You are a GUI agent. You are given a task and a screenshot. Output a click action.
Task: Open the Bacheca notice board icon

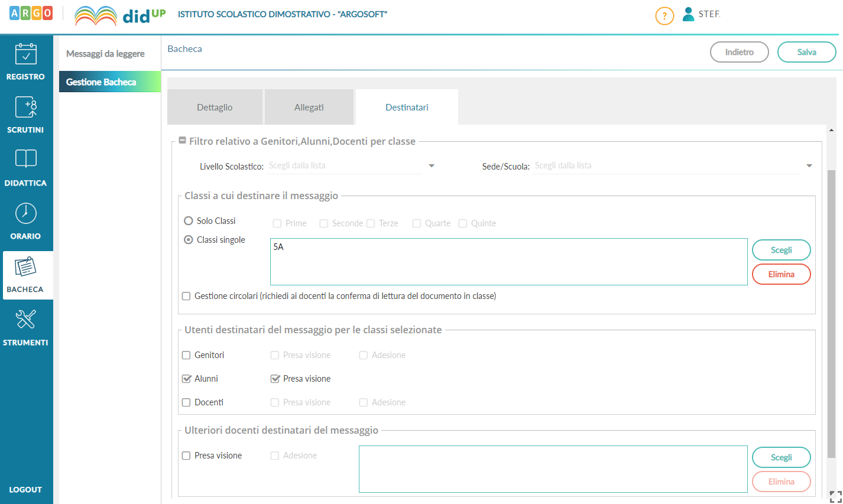pyautogui.click(x=25, y=268)
